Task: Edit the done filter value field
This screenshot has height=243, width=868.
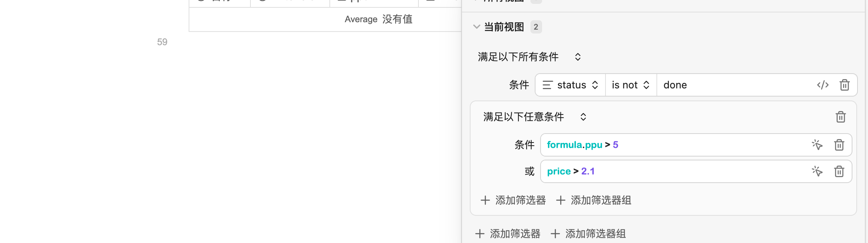Action: coord(735,85)
